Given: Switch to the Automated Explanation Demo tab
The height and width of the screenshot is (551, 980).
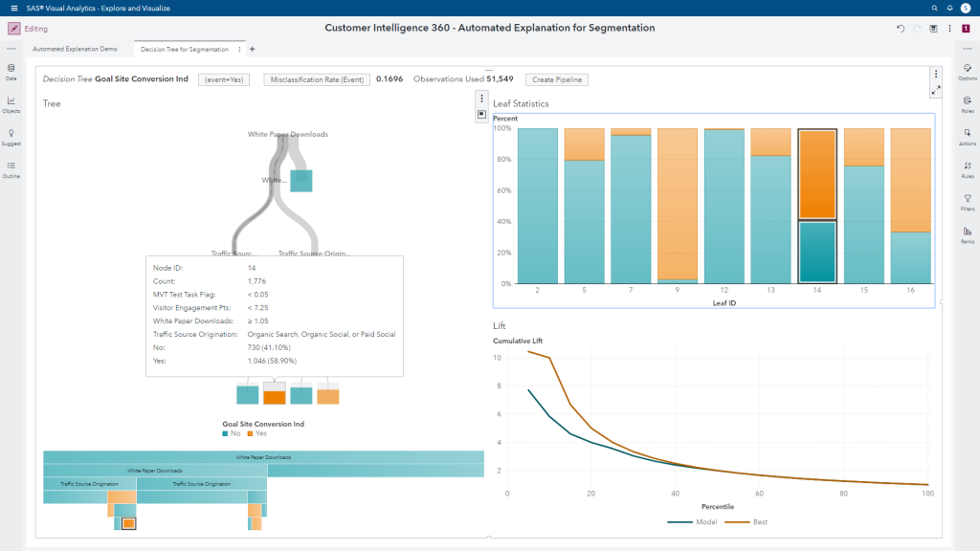Looking at the screenshot, I should click(x=75, y=49).
